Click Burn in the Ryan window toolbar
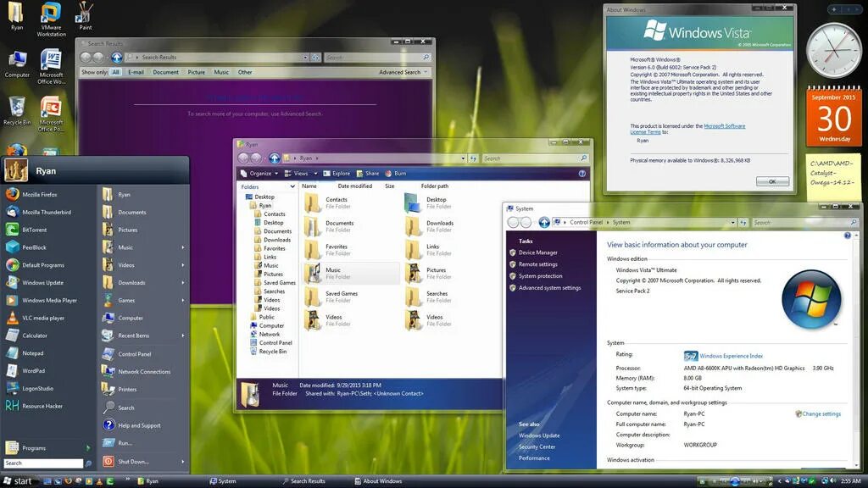Screen dimensions: 868x488 coord(396,174)
